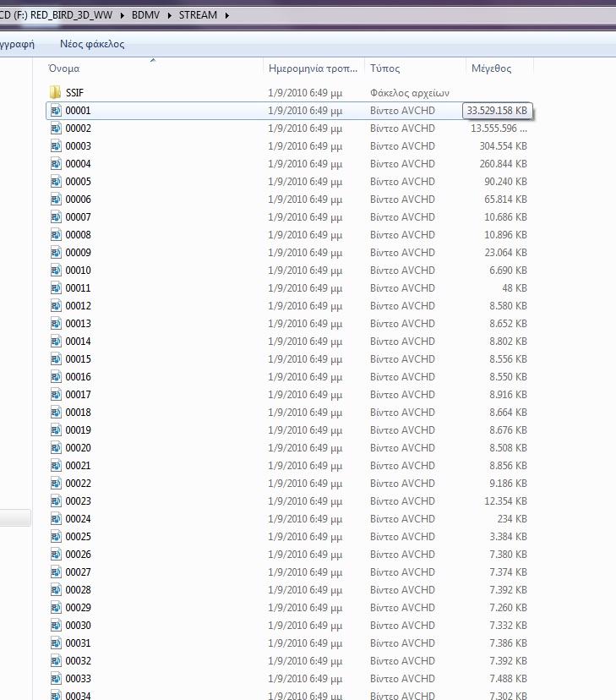Select the 00019 video file icon

point(56,430)
